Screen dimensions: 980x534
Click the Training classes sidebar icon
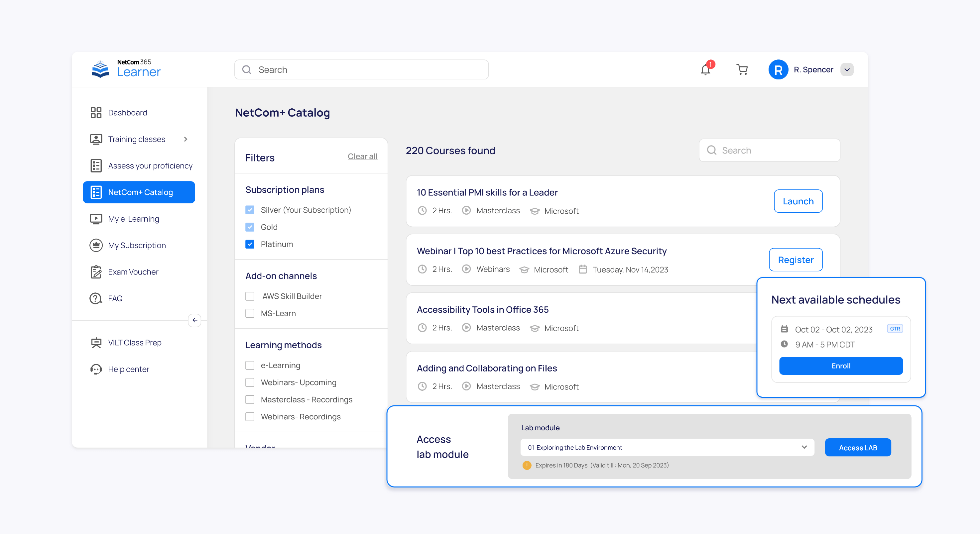[x=96, y=139]
